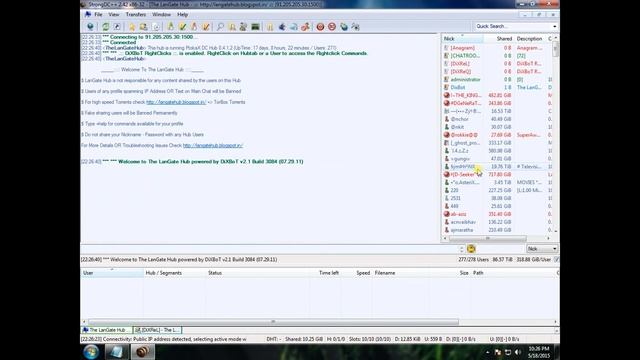
Task: Switch to The LanGate Hub tab
Action: coord(107,330)
